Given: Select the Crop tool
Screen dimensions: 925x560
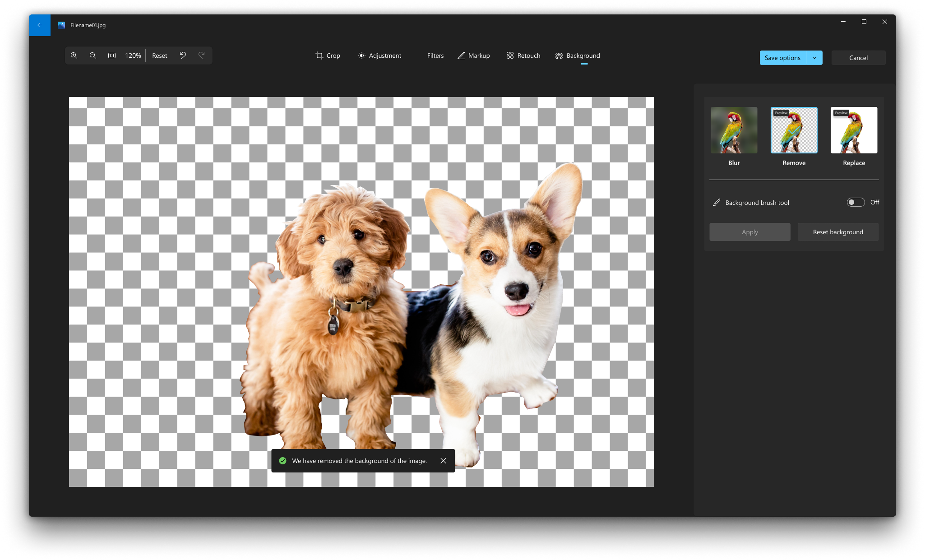Looking at the screenshot, I should click(328, 56).
